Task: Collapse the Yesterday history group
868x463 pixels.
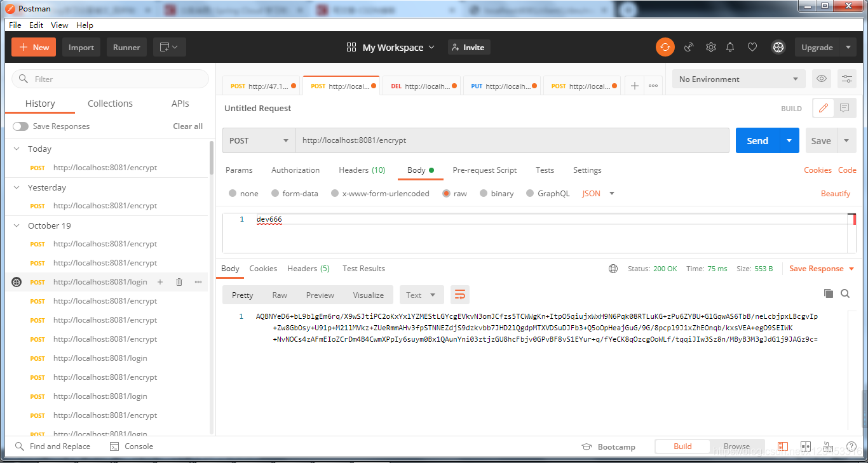Action: (x=17, y=187)
